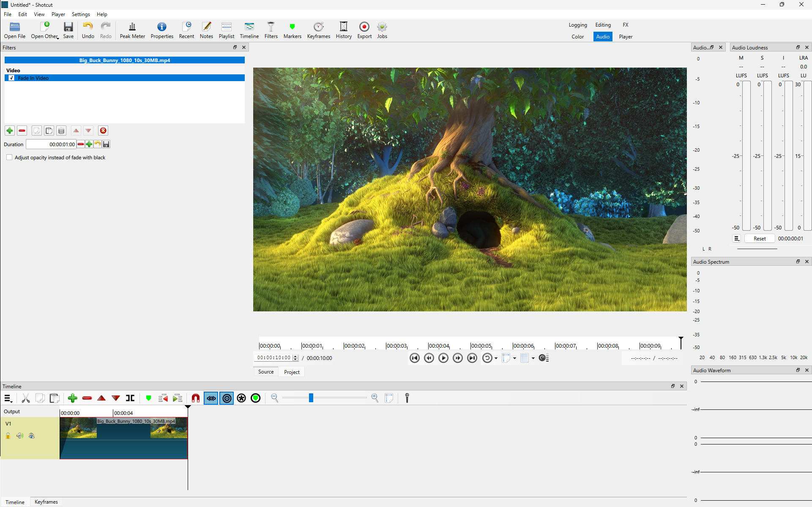Open the Peak Meter panel

[132, 30]
